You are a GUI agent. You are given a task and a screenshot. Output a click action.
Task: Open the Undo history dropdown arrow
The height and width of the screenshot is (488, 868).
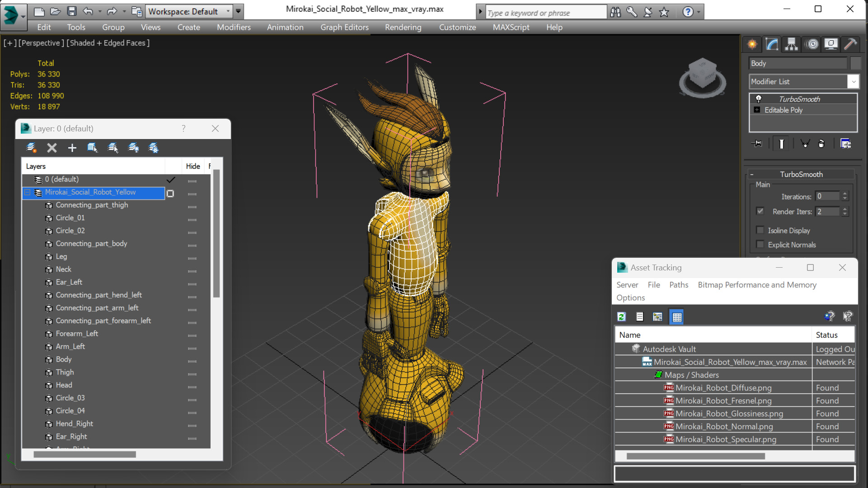click(x=99, y=12)
